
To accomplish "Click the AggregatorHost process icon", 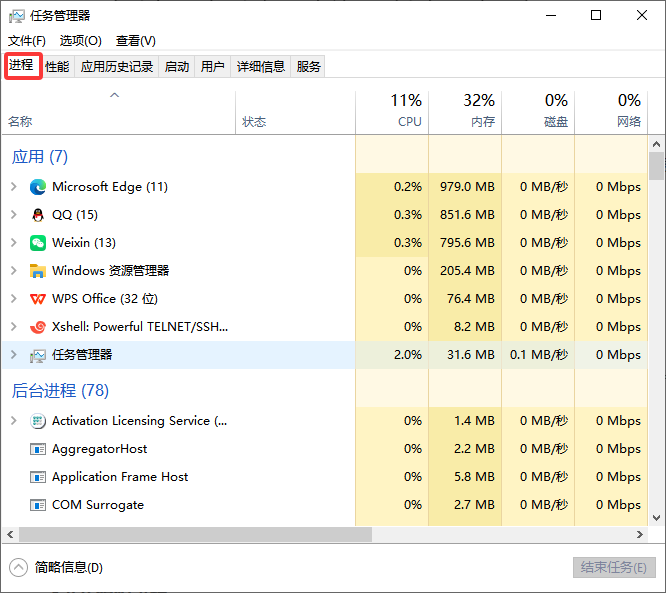I will (x=38, y=449).
